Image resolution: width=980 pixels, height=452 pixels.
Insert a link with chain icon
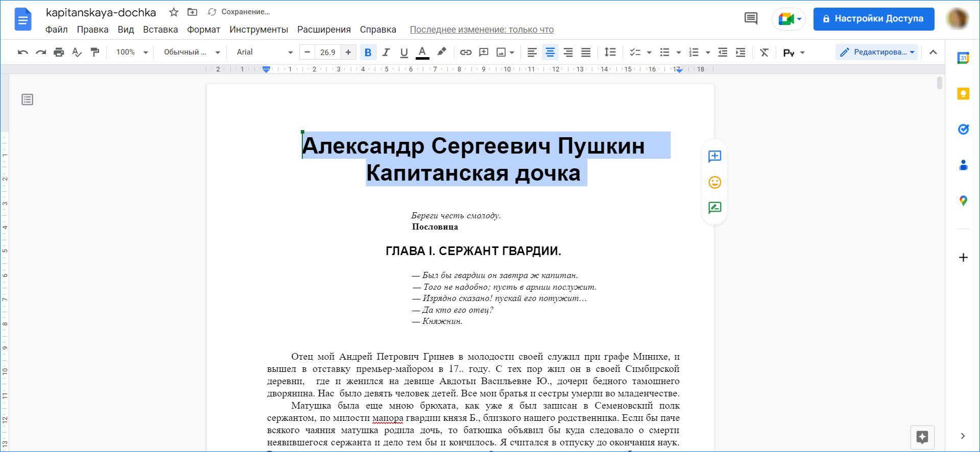click(x=465, y=52)
